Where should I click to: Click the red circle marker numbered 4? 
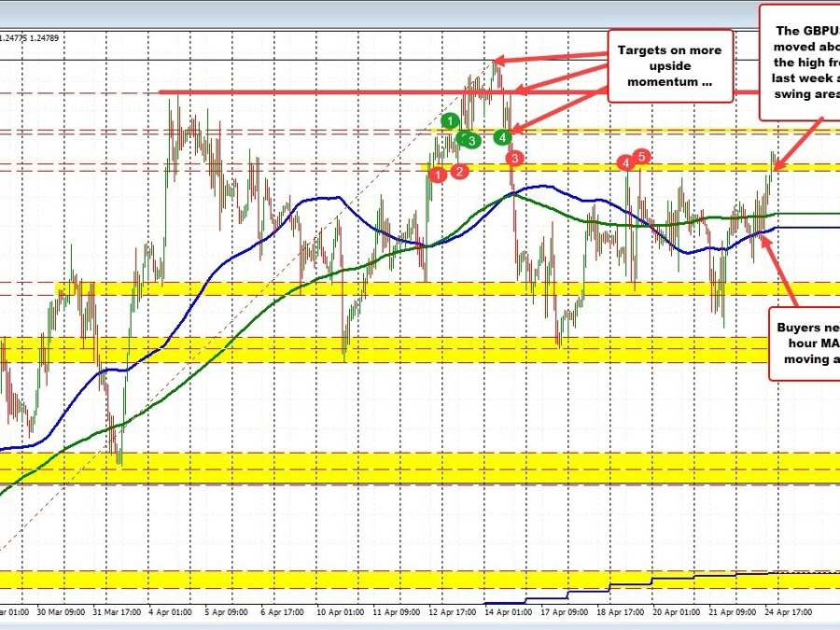pyautogui.click(x=624, y=161)
